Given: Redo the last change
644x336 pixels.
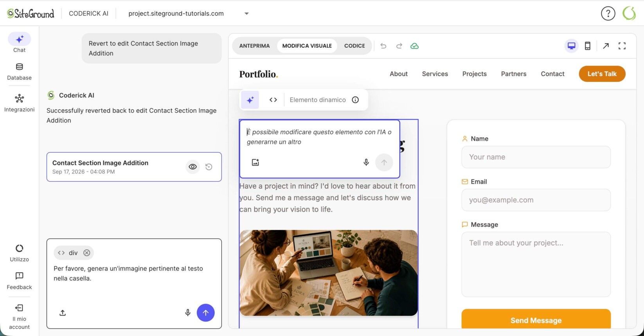Looking at the screenshot, I should [399, 46].
